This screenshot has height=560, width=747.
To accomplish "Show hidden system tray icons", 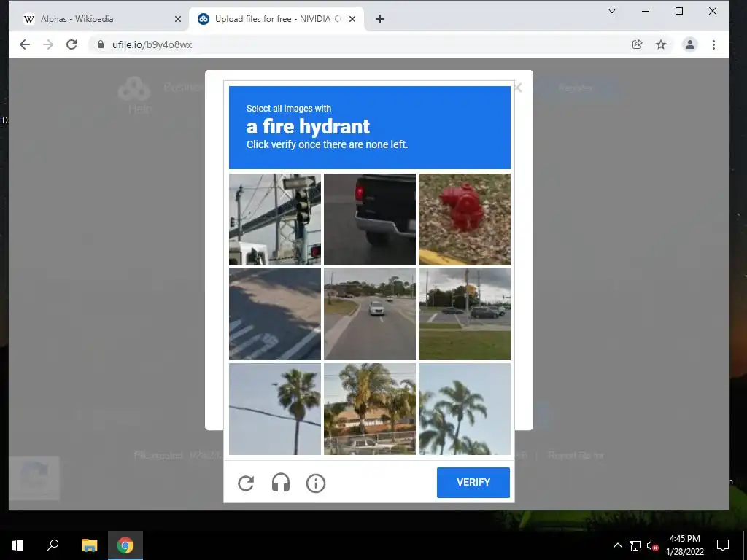I will point(617,545).
